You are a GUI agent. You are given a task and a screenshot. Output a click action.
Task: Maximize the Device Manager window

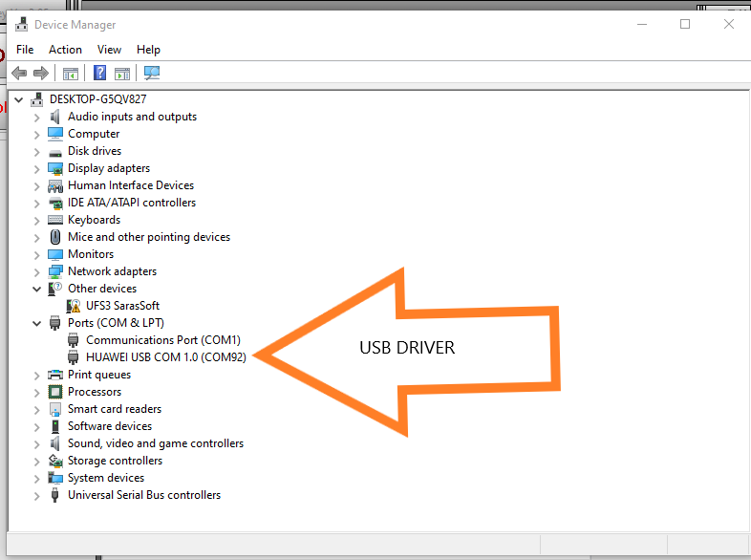tap(685, 24)
